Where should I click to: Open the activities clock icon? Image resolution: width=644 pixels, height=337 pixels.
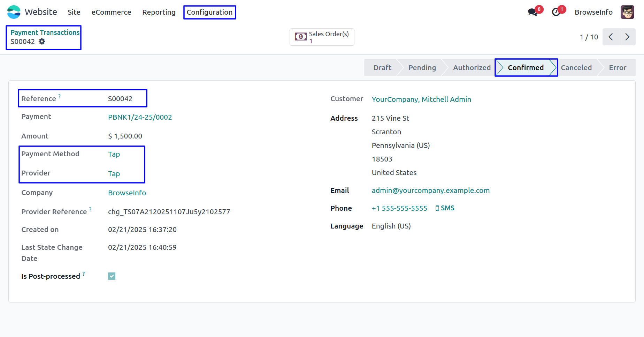(x=556, y=12)
